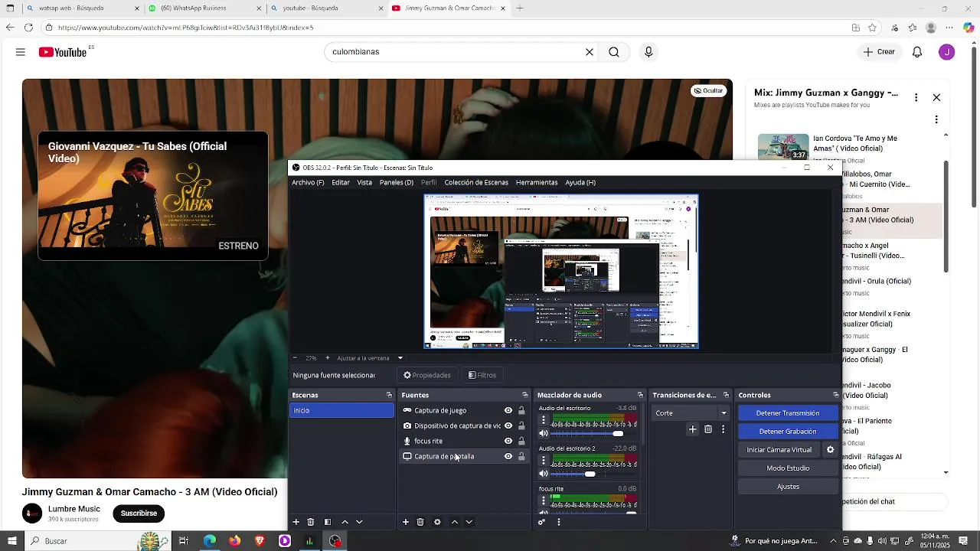Zoom in the OBS preview with plus
The image size is (980, 551).
click(328, 358)
